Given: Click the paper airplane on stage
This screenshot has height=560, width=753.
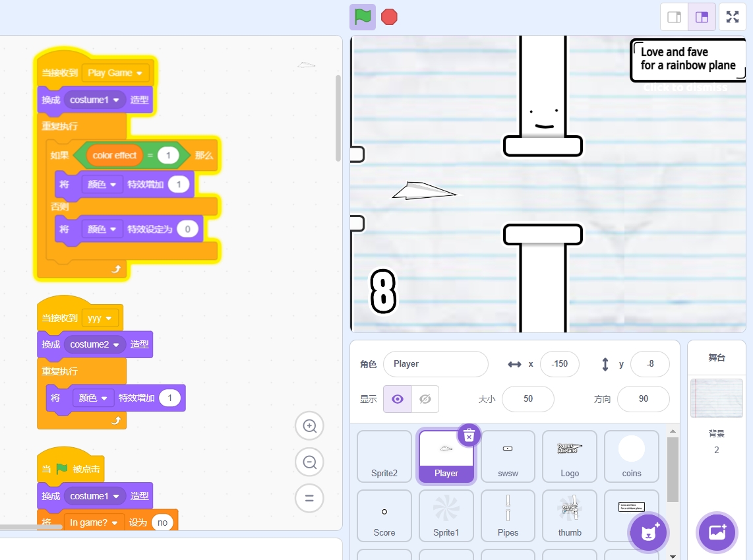Looking at the screenshot, I should point(424,191).
